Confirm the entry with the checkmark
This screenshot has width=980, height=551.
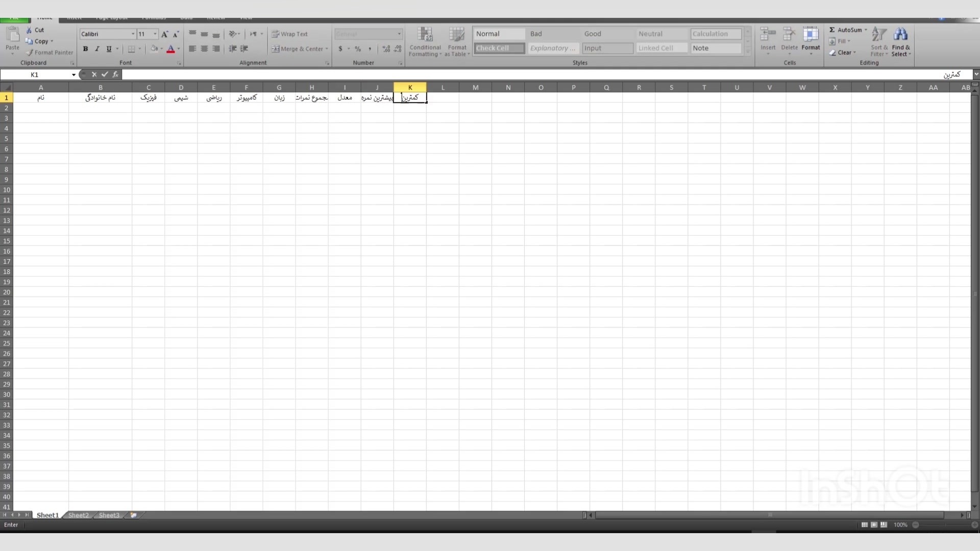tap(105, 74)
